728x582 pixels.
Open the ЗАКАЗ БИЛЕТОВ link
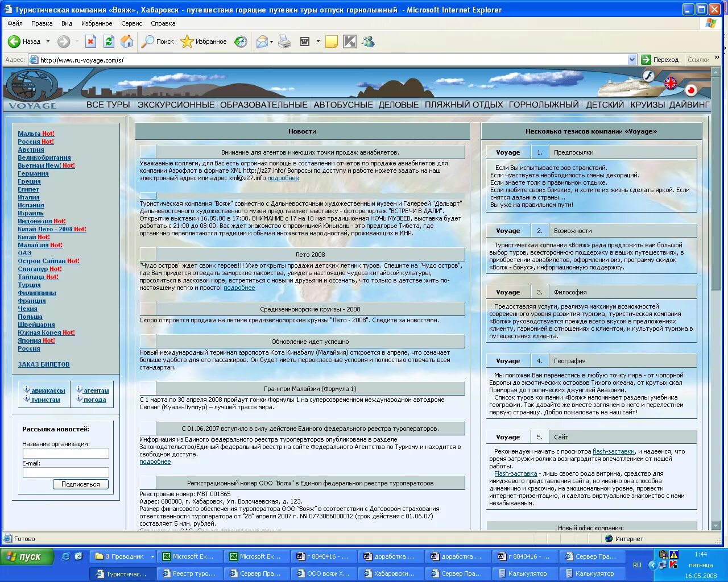click(x=44, y=364)
